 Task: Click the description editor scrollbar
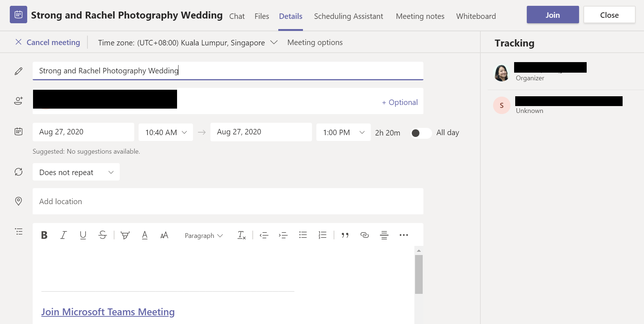click(419, 274)
